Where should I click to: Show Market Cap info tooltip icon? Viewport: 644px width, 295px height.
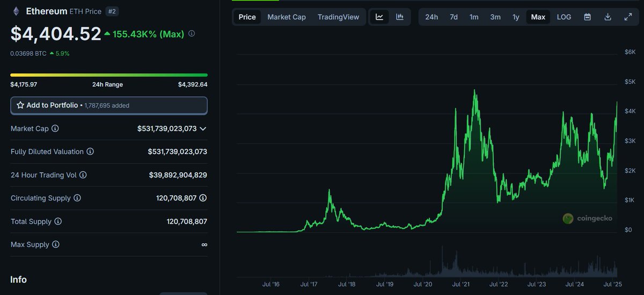(x=55, y=128)
